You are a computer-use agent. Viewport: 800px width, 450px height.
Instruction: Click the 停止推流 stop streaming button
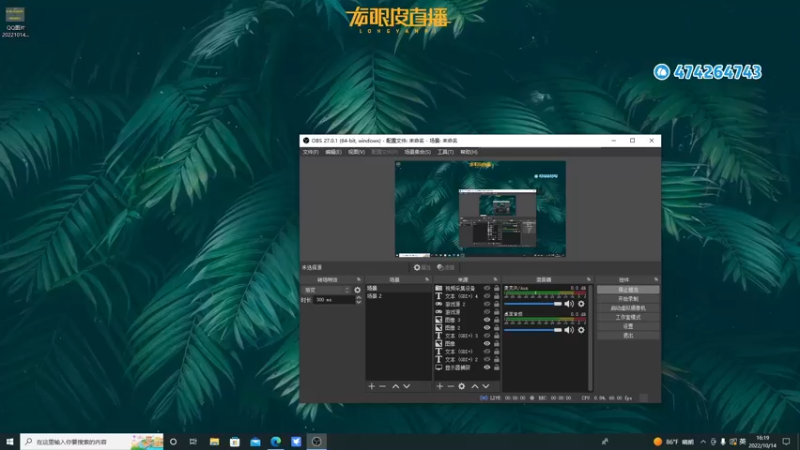point(628,290)
